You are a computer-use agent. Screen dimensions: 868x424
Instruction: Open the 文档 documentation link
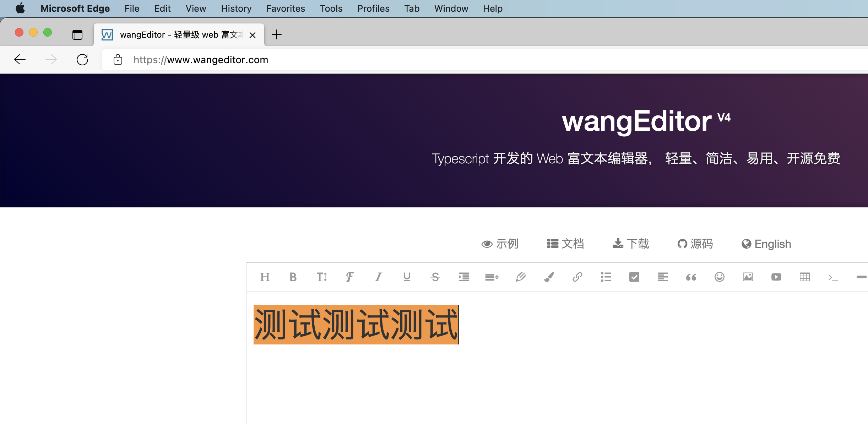point(565,244)
